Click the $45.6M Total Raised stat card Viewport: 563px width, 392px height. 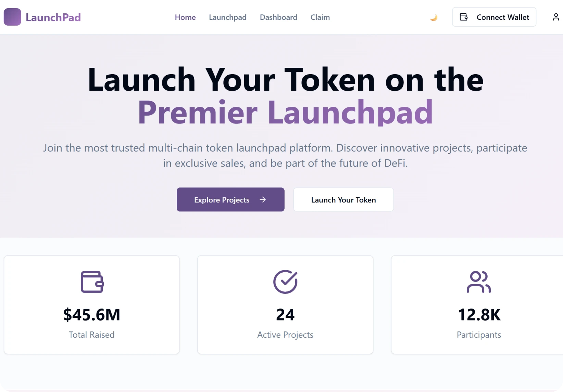[91, 304]
